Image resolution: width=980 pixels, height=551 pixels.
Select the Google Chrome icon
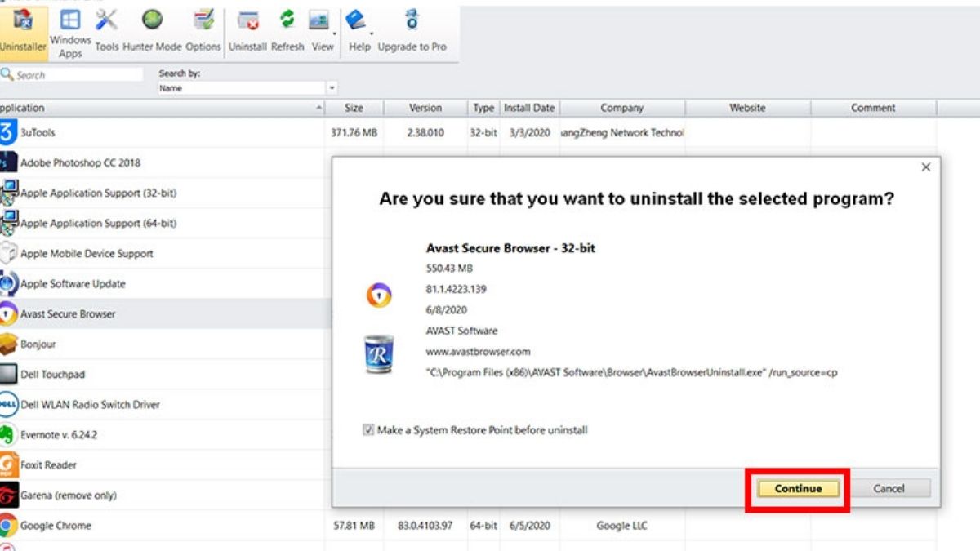pos(8,525)
